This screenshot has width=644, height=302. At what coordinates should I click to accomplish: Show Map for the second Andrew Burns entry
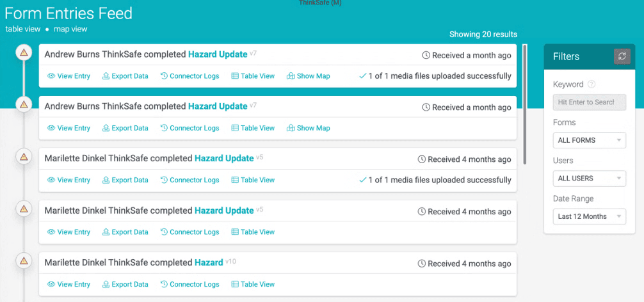309,128
